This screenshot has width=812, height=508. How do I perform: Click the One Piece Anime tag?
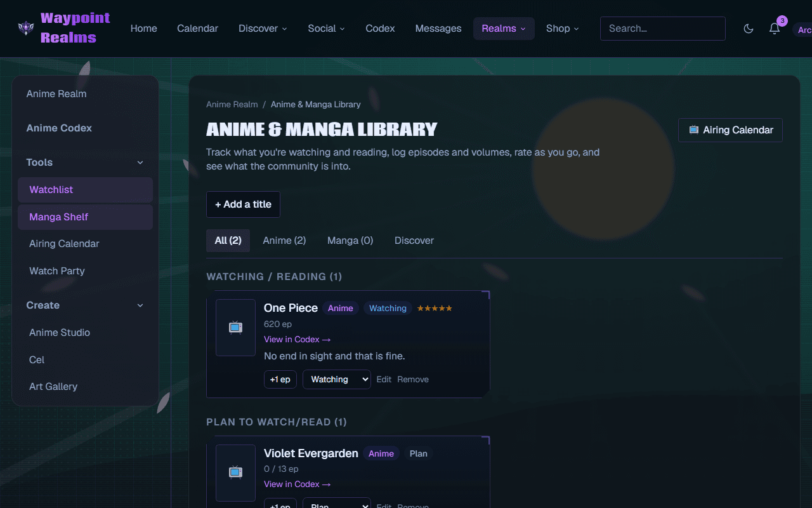tap(341, 308)
